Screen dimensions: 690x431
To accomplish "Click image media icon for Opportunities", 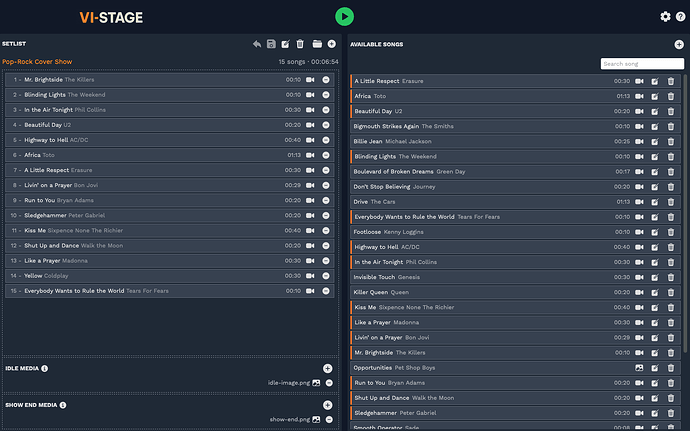I will (x=639, y=368).
